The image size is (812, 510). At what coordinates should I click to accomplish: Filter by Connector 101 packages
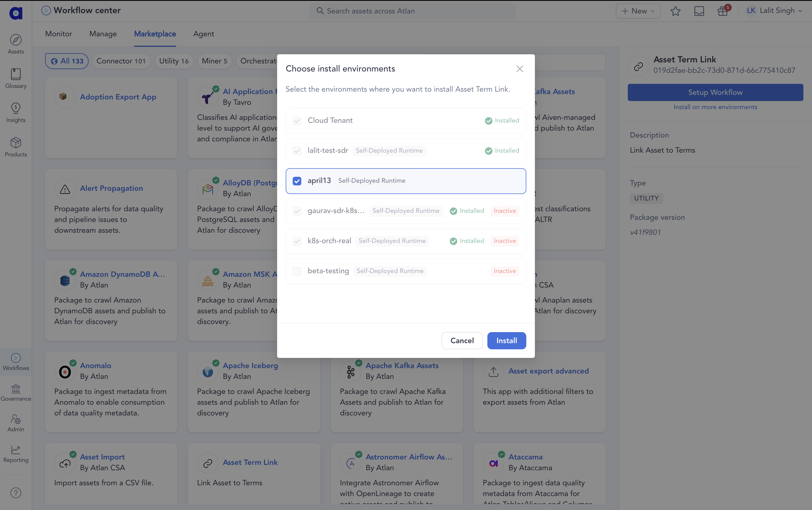121,61
